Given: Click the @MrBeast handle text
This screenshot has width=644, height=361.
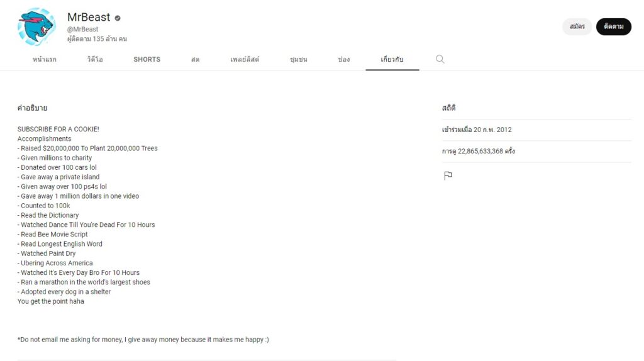Looking at the screenshot, I should tap(82, 29).
